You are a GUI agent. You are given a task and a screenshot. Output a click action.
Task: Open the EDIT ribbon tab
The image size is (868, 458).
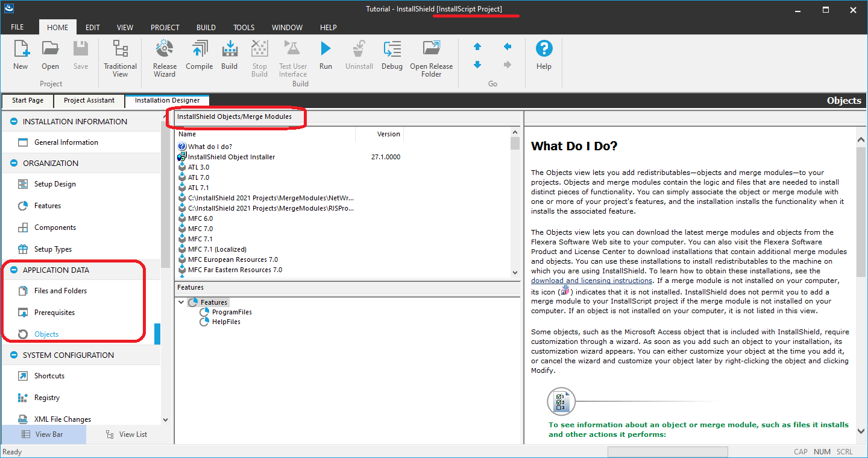point(93,27)
